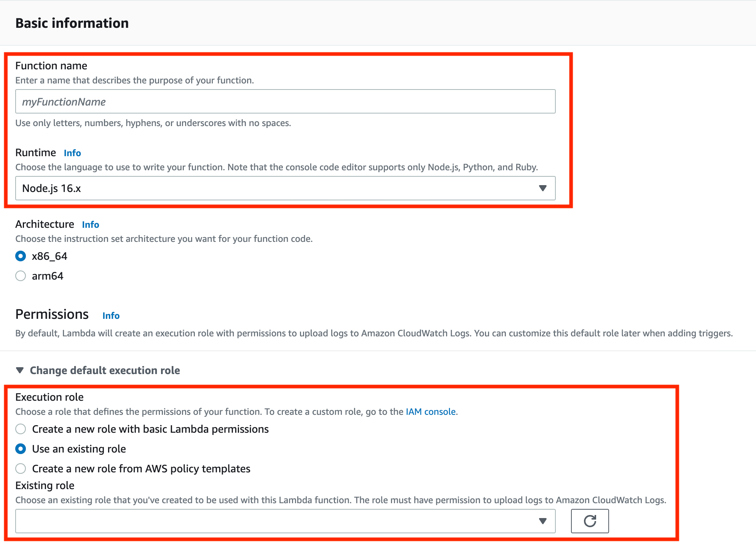Choose Create a new role with basic Lambda permissions
This screenshot has width=756, height=547.
pos(21,429)
